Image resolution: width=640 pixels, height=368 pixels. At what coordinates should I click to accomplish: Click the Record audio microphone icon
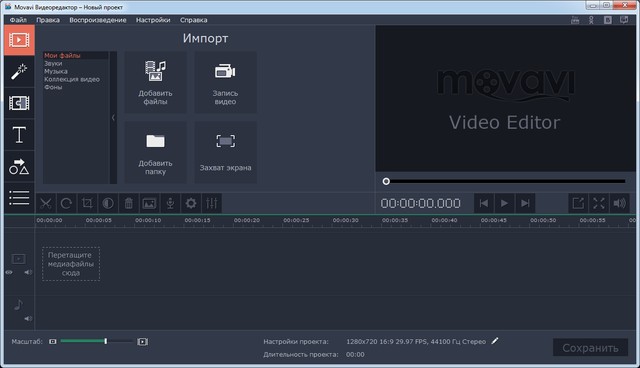(170, 203)
